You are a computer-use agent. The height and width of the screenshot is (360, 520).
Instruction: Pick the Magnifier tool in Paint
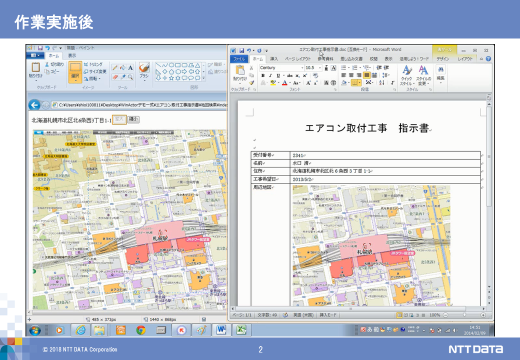pyautogui.click(x=130, y=77)
